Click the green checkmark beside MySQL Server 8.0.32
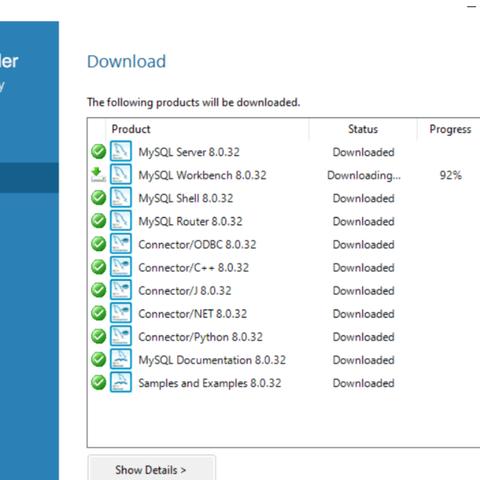The height and width of the screenshot is (480, 480). [99, 152]
